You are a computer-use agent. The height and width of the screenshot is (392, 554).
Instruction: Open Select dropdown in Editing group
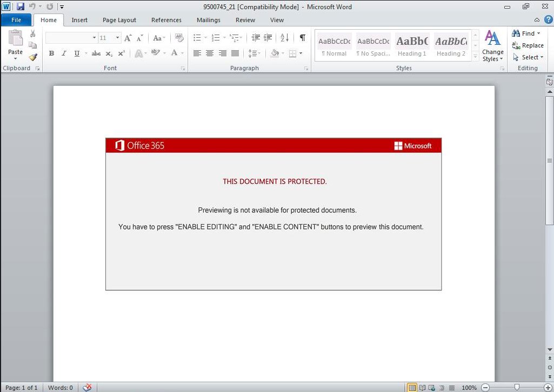coord(528,57)
